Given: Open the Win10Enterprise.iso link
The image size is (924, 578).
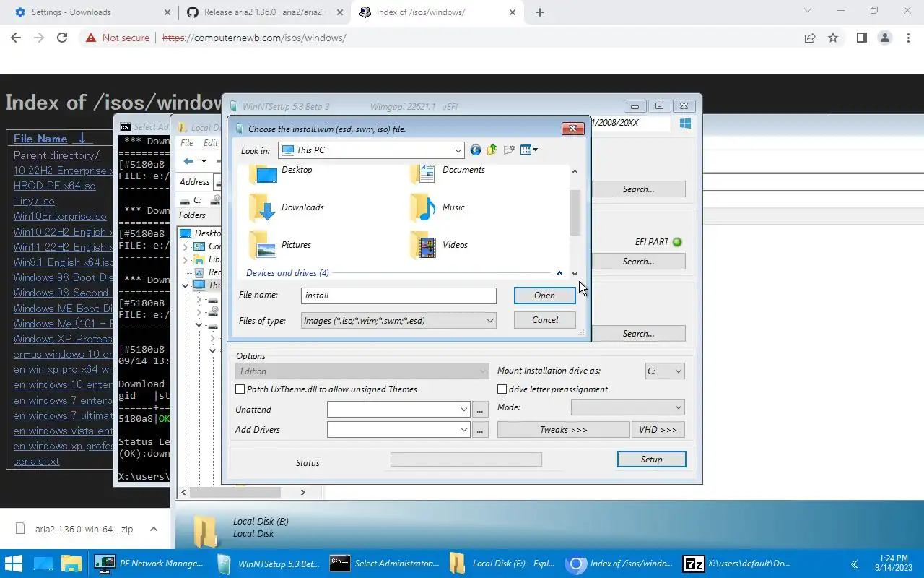Looking at the screenshot, I should (x=60, y=216).
